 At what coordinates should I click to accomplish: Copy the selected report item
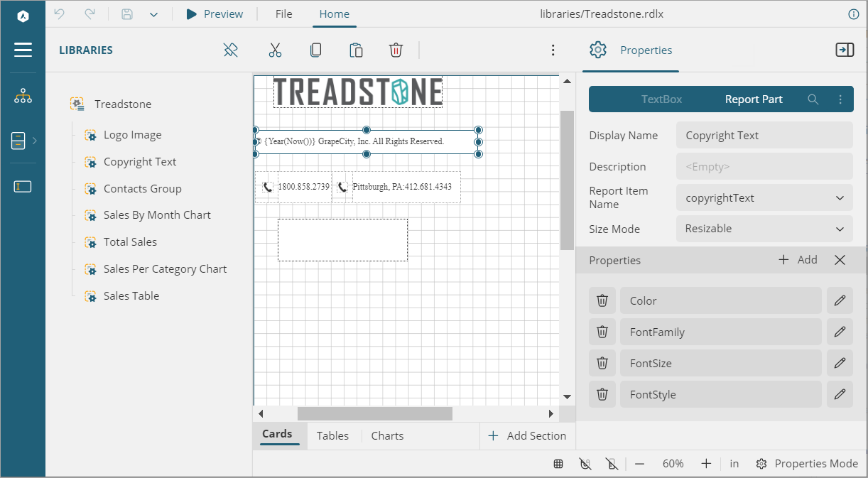pyautogui.click(x=315, y=50)
